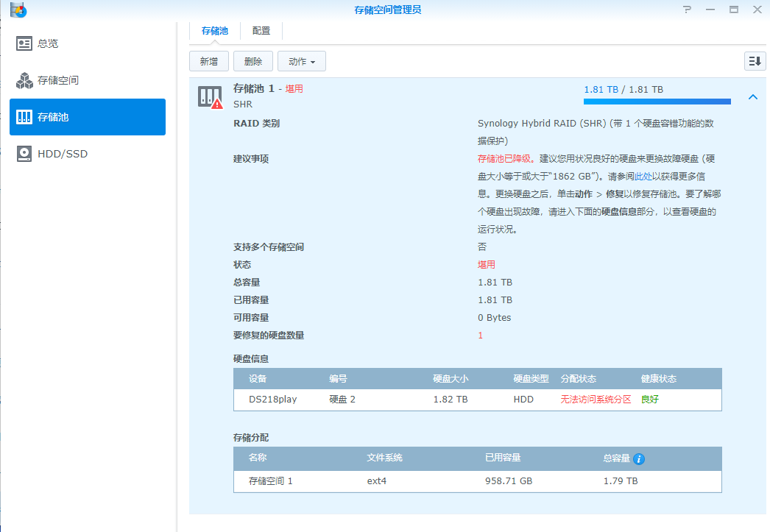The height and width of the screenshot is (532, 770).
Task: Click the 设备 column header
Action: [258, 379]
